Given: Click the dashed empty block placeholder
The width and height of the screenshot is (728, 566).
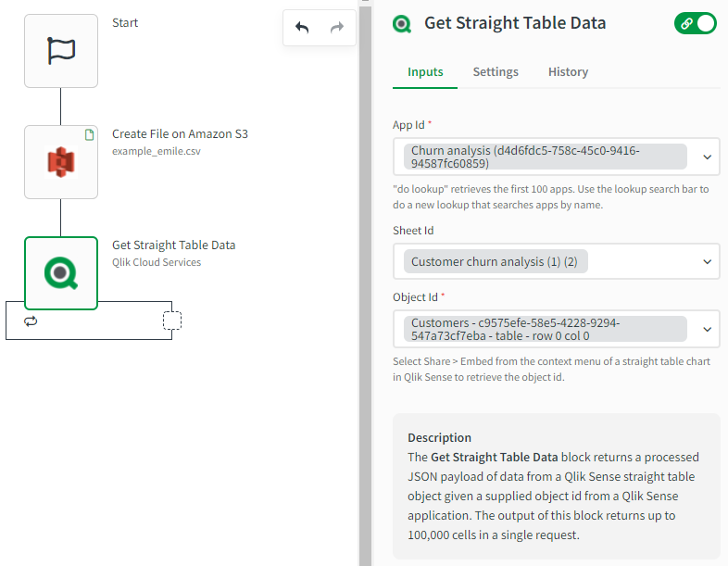Looking at the screenshot, I should click(x=171, y=321).
